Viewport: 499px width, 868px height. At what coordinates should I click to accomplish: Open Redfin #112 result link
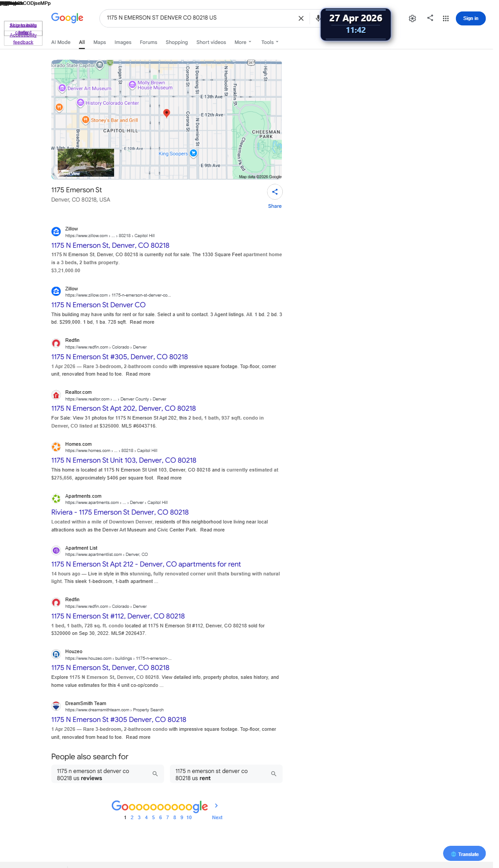point(118,616)
